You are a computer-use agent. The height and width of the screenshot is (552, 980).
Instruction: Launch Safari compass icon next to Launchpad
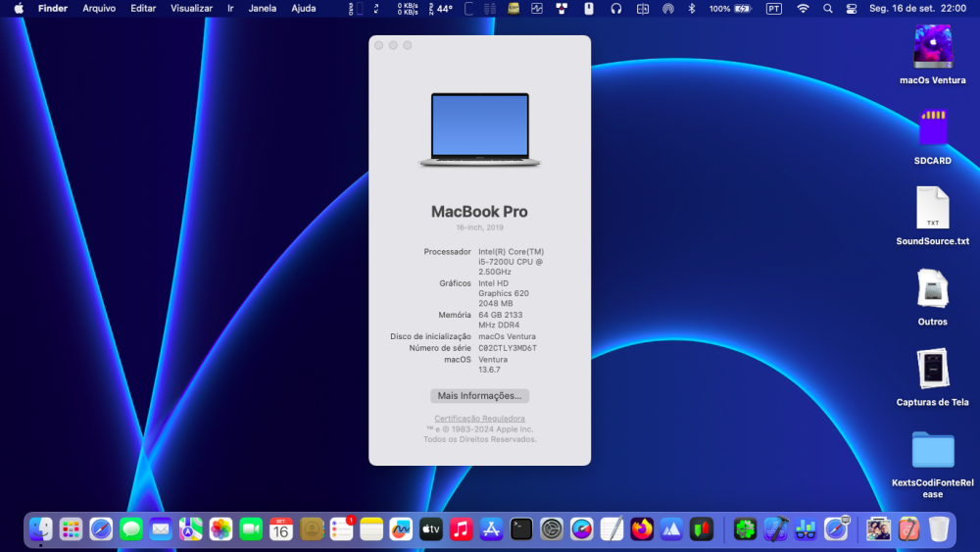tap(101, 529)
